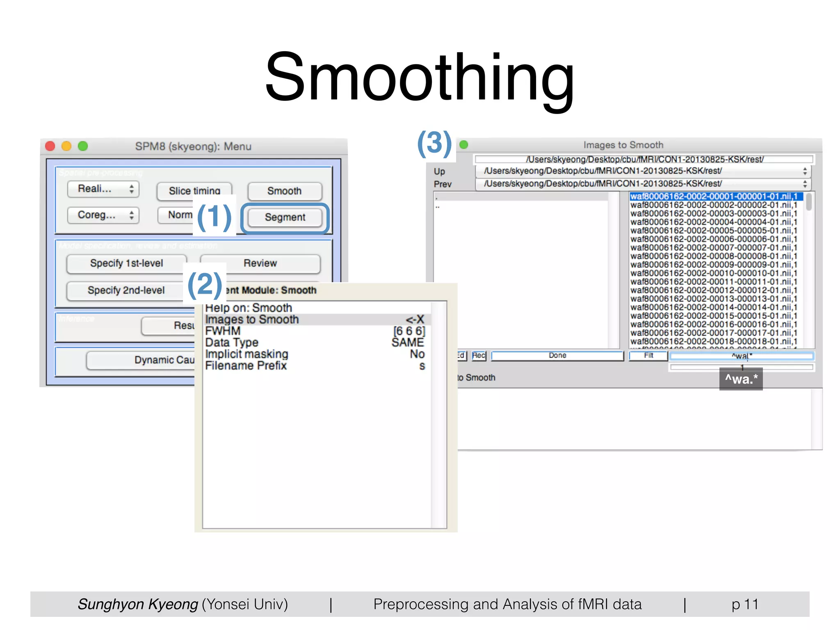
Task: Select the Implicit masking row
Action: point(317,354)
